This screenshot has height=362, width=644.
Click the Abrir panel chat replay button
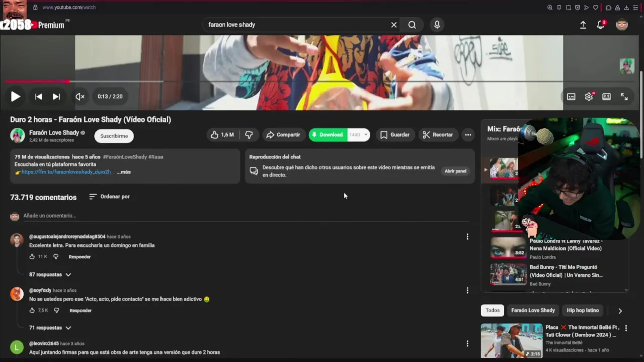455,171
